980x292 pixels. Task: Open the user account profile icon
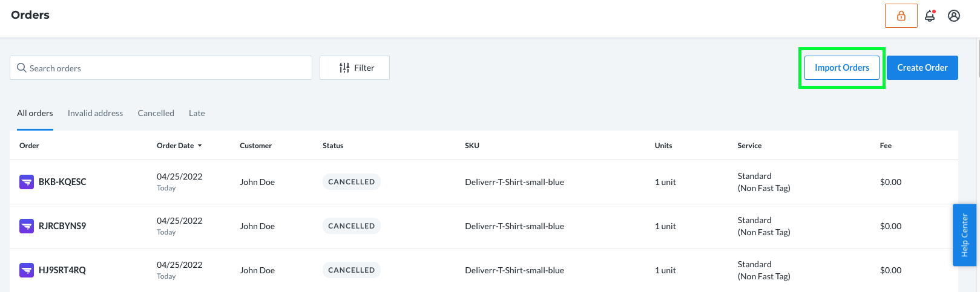954,16
